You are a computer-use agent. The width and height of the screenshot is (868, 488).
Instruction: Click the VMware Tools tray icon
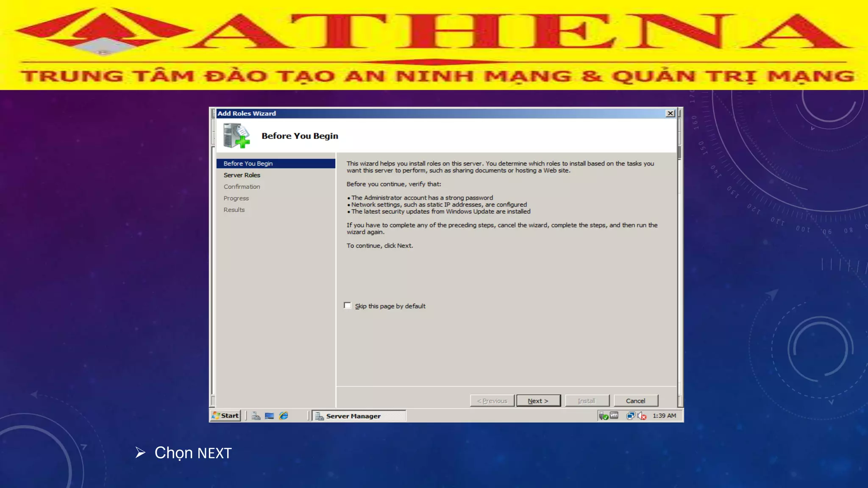tap(614, 416)
